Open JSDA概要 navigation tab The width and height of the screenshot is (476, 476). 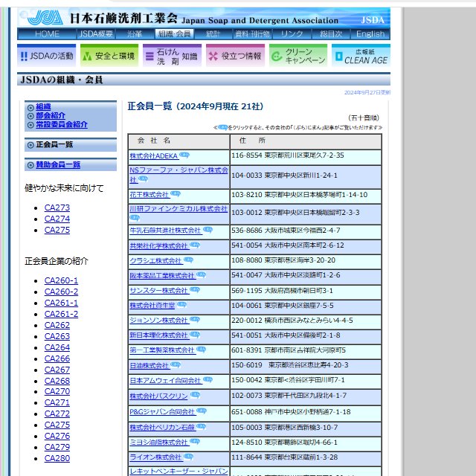coord(96,34)
